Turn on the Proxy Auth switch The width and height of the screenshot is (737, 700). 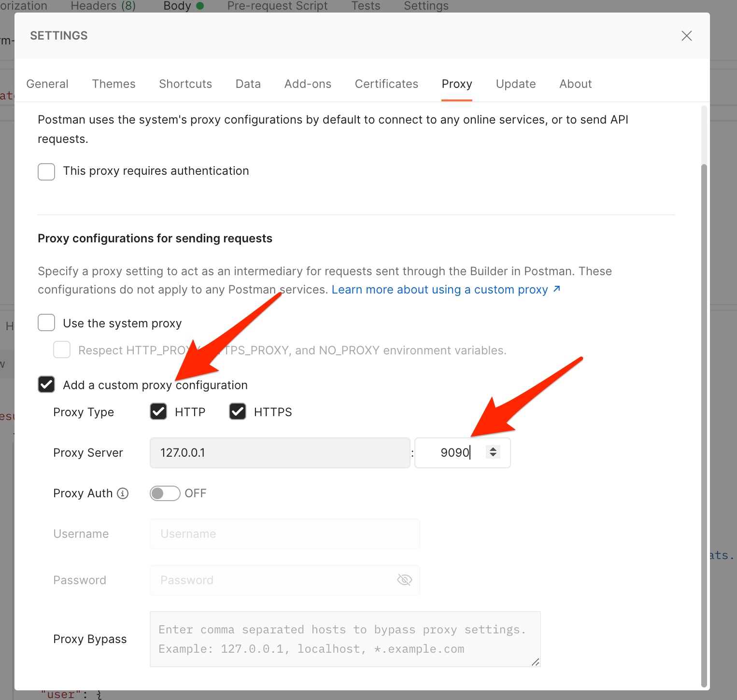(x=165, y=493)
